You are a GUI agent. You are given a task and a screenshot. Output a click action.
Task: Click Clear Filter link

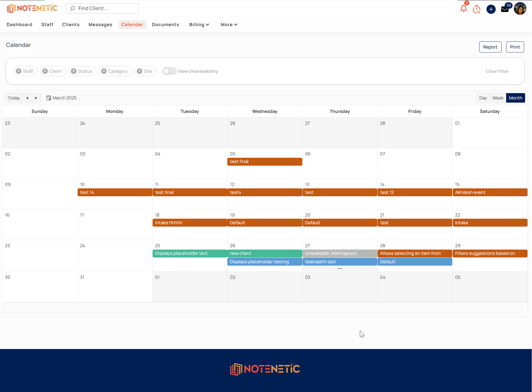pos(497,71)
